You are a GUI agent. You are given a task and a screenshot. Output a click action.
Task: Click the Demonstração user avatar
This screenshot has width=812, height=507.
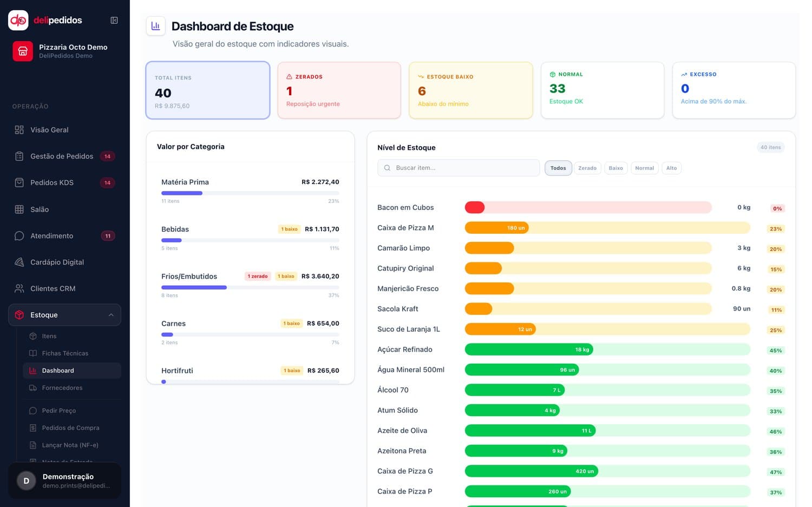click(26, 481)
